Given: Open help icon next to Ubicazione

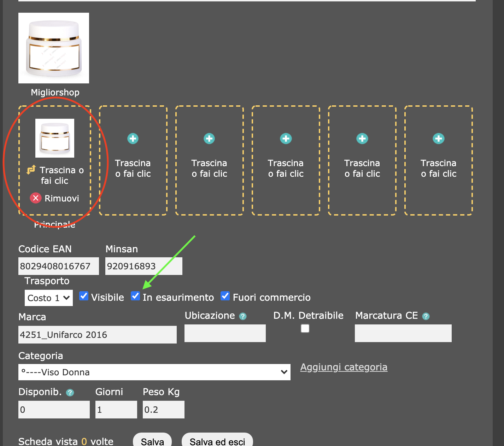Looking at the screenshot, I should click(x=243, y=316).
